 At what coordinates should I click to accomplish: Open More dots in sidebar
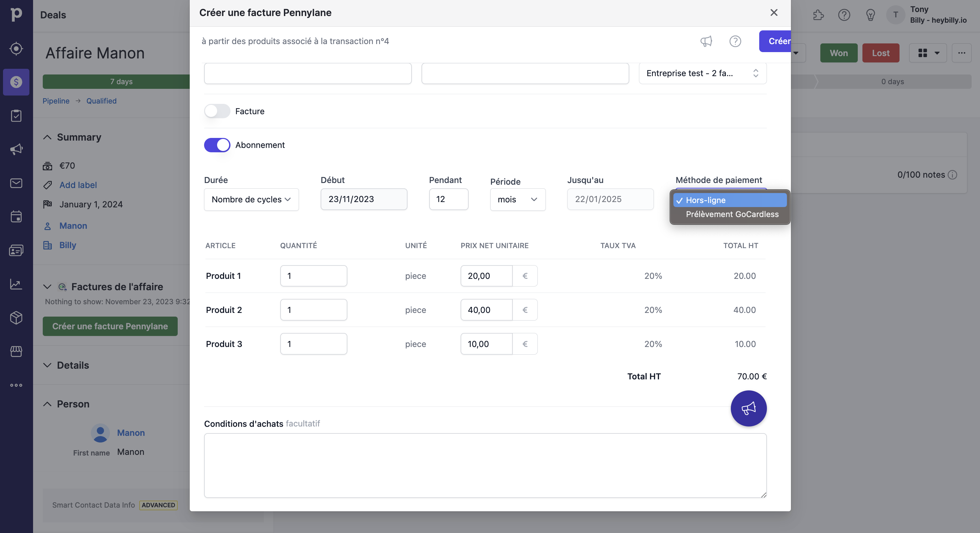click(16, 385)
